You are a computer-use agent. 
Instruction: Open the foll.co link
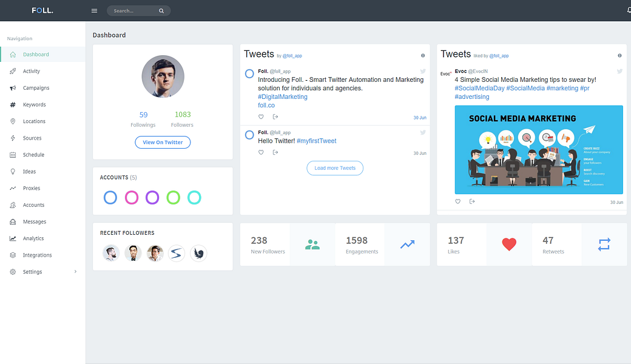click(x=266, y=106)
